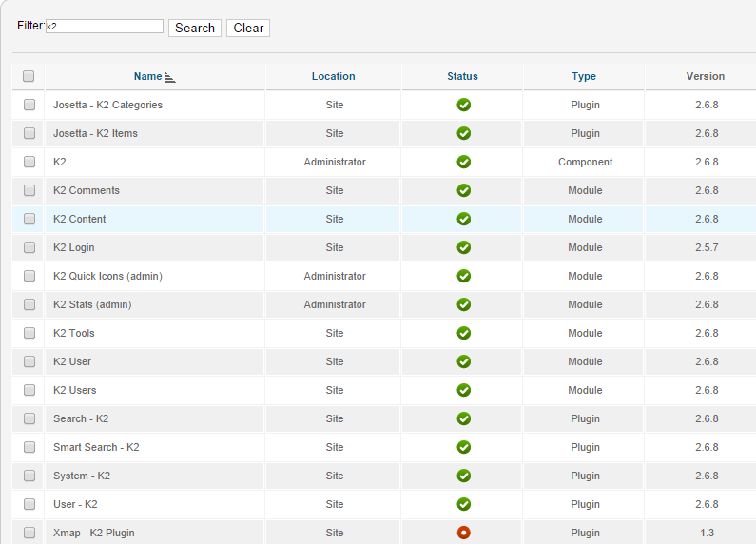The height and width of the screenshot is (544, 756).
Task: Click Site location in the K2 Comments row
Action: coord(335,190)
